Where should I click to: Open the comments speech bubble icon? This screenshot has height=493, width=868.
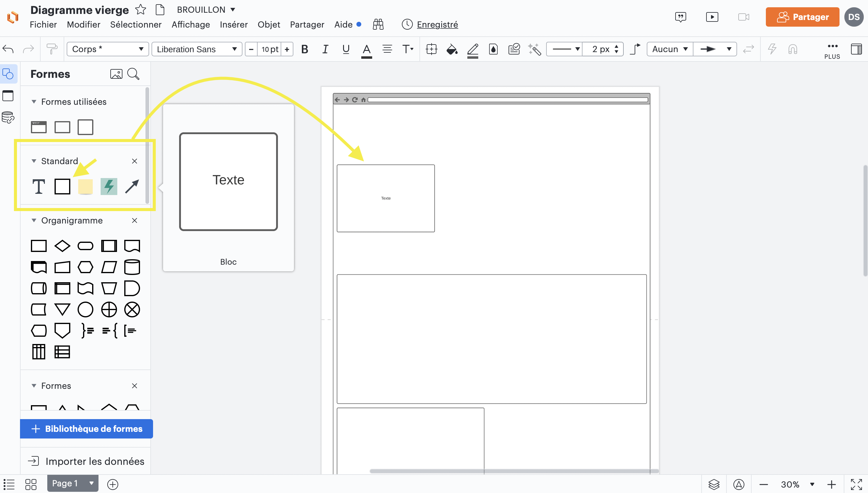[x=681, y=17]
